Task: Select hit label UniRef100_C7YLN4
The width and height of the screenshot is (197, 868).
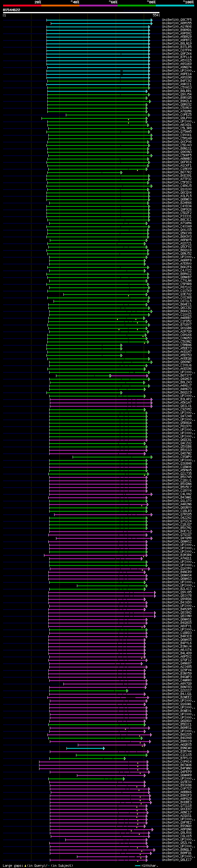Action: point(177,281)
